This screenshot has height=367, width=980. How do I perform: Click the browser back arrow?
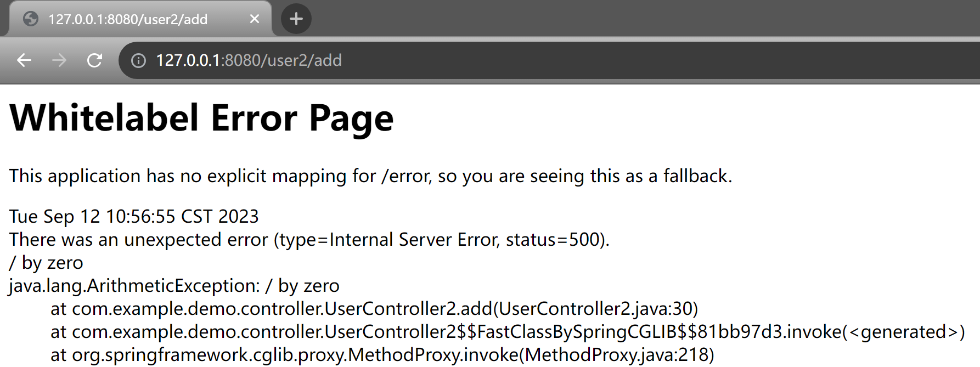(x=24, y=60)
